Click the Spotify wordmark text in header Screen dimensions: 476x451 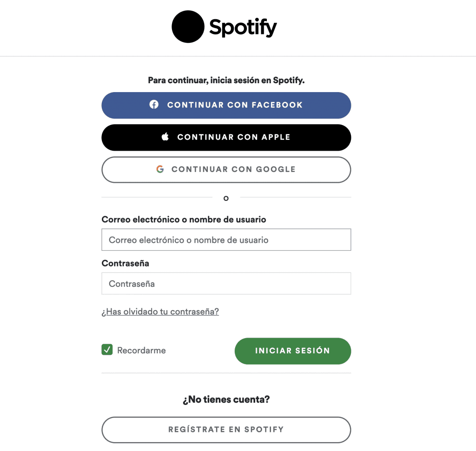point(243,27)
